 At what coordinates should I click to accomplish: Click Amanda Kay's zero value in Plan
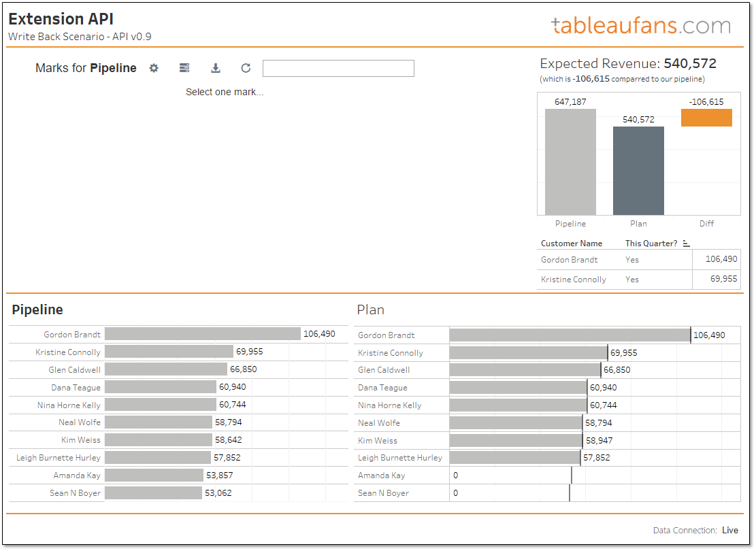click(x=455, y=475)
